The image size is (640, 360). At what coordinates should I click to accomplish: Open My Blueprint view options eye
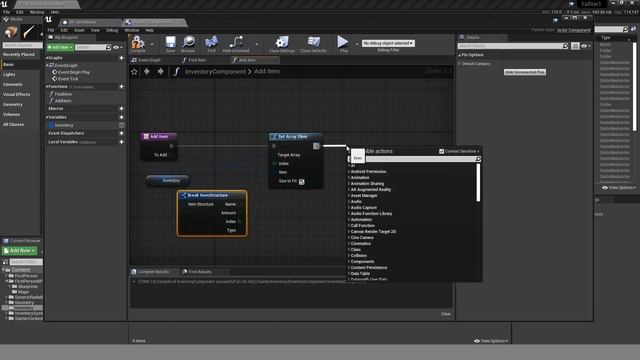117,47
